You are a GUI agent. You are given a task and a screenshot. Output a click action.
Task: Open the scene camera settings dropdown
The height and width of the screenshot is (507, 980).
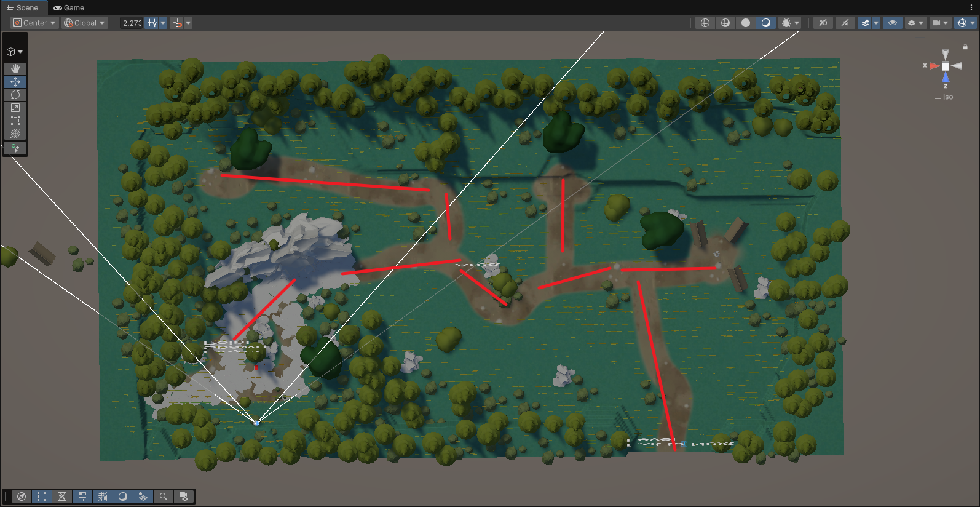[x=940, y=23]
